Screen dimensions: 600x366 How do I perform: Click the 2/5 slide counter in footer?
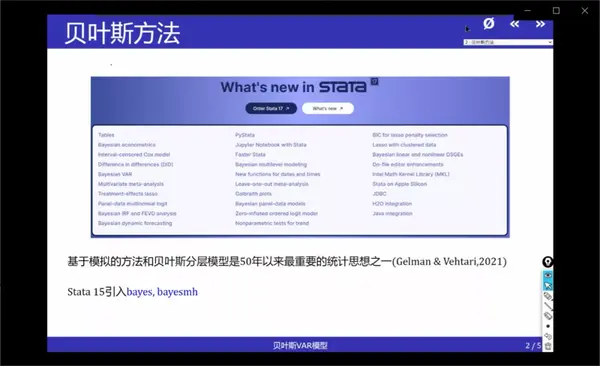(533, 346)
